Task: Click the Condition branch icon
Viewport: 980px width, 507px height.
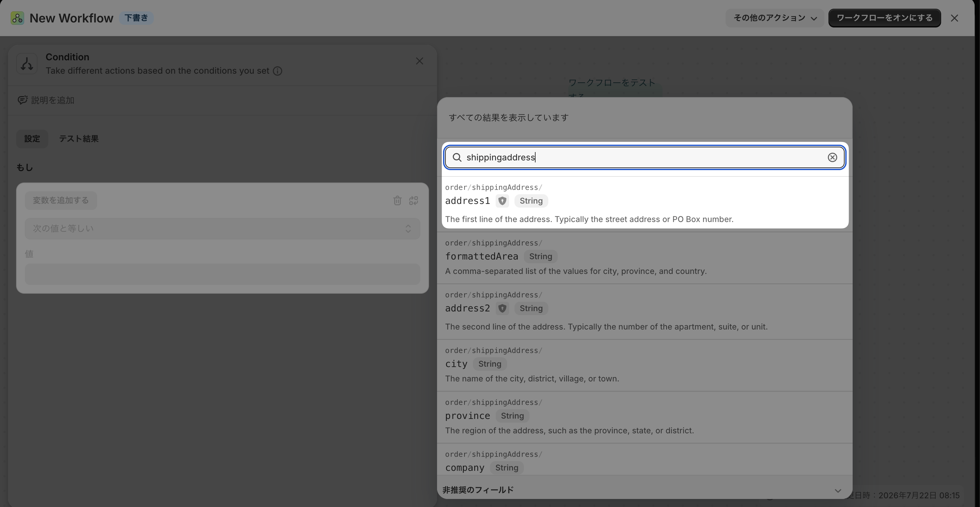Action: 26,64
